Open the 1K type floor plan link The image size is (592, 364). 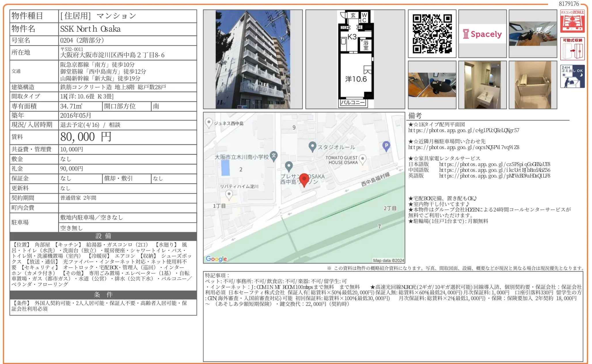[464, 130]
